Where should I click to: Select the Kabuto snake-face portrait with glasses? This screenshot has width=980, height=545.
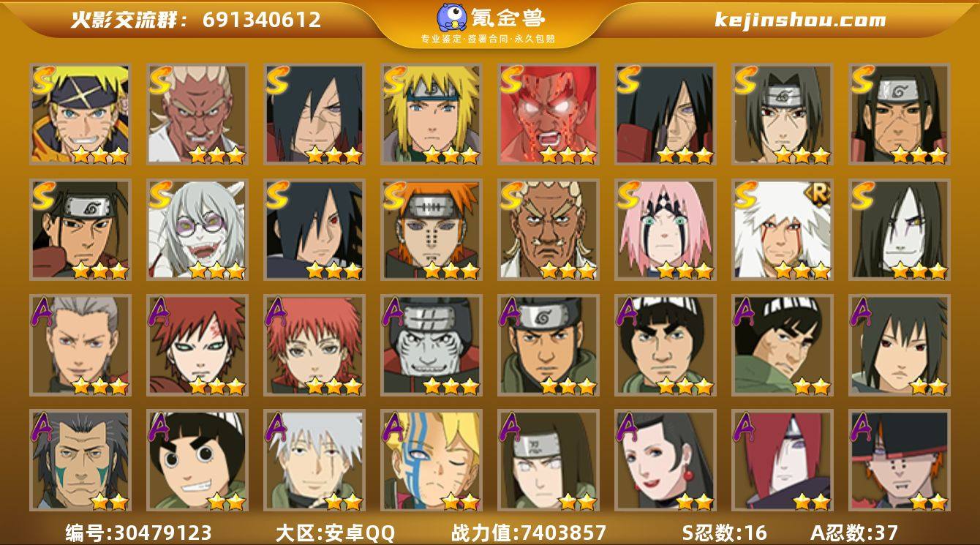click(x=197, y=230)
